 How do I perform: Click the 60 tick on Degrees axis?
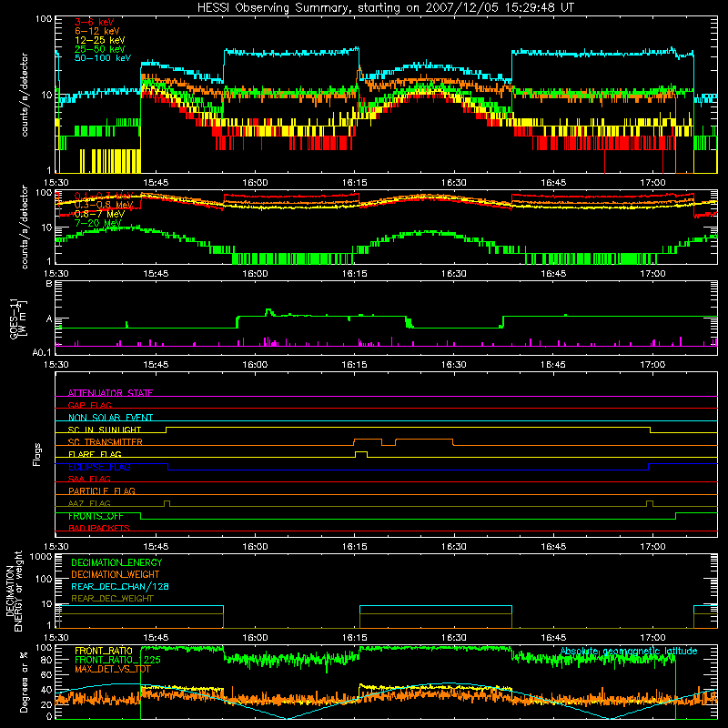tap(46, 674)
